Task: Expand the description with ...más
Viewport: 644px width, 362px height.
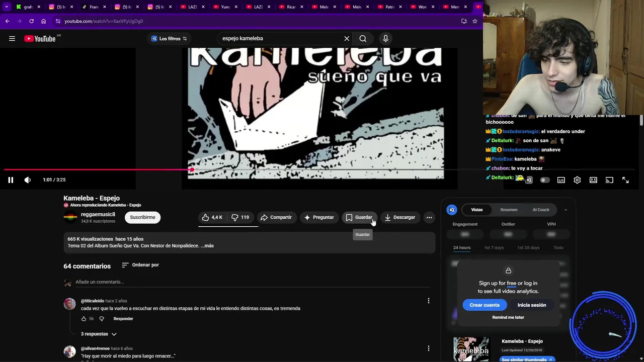Action: click(x=207, y=246)
